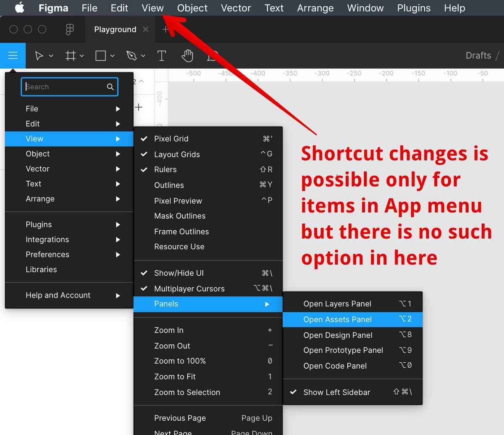Enable Pixel Preview

click(208, 200)
